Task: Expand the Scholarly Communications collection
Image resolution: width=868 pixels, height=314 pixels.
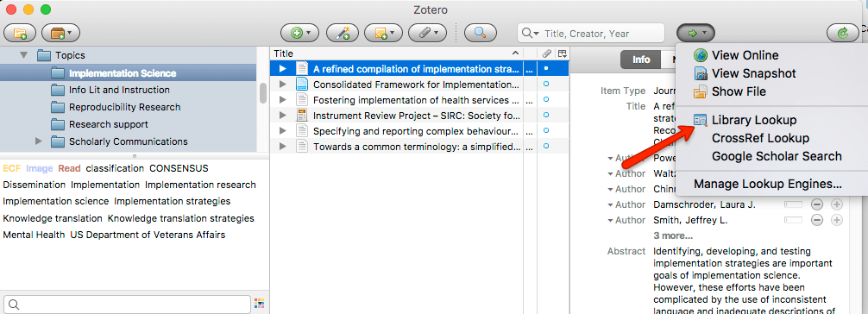Action: coord(39,141)
